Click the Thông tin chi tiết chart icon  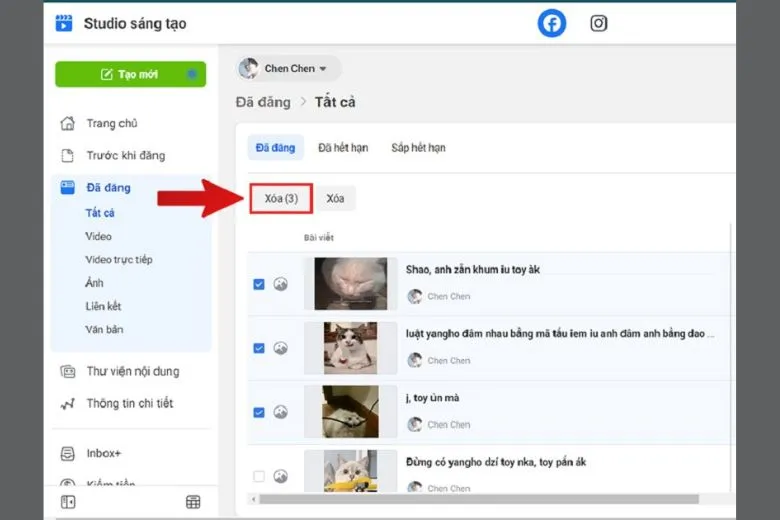coord(68,404)
